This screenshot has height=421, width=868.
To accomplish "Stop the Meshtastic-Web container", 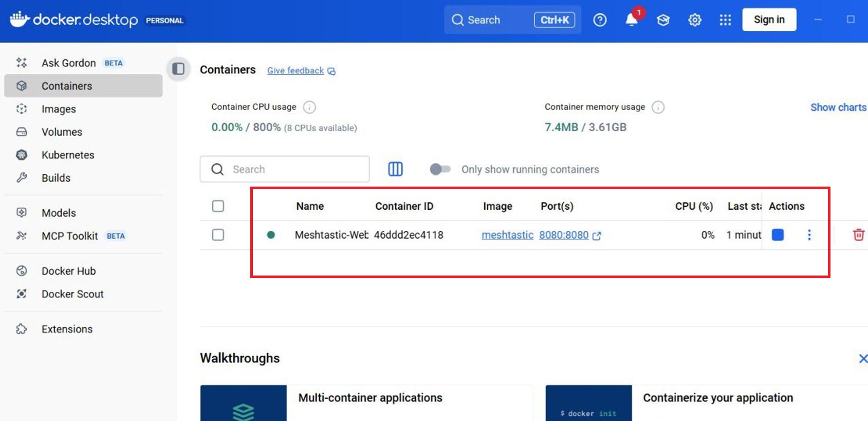I will (x=778, y=235).
